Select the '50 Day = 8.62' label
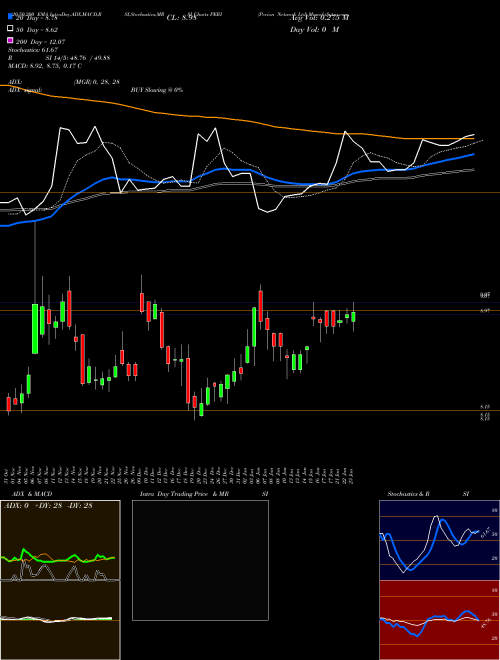500x660 pixels. pyautogui.click(x=37, y=30)
